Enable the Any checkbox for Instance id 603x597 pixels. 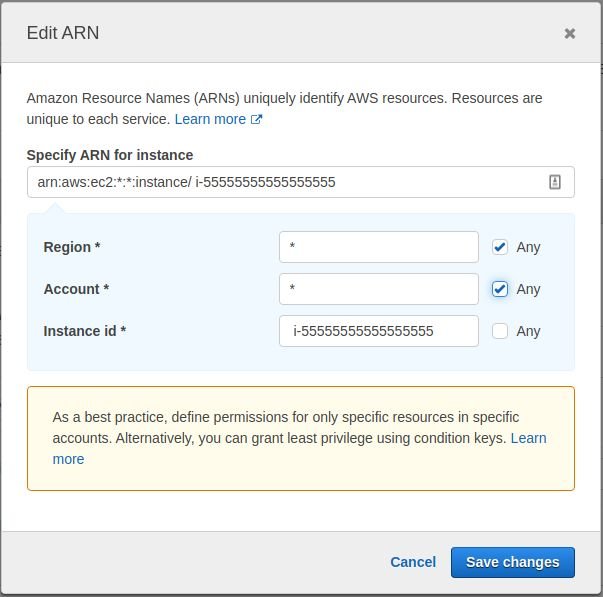coord(500,331)
